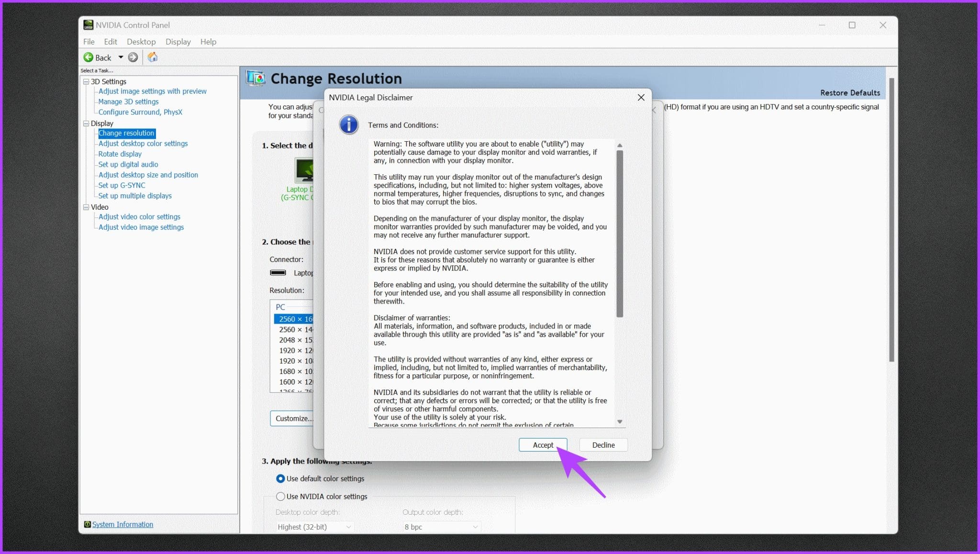The width and height of the screenshot is (980, 554).
Task: Select Use NVIDIA color settings radio button
Action: pyautogui.click(x=281, y=497)
